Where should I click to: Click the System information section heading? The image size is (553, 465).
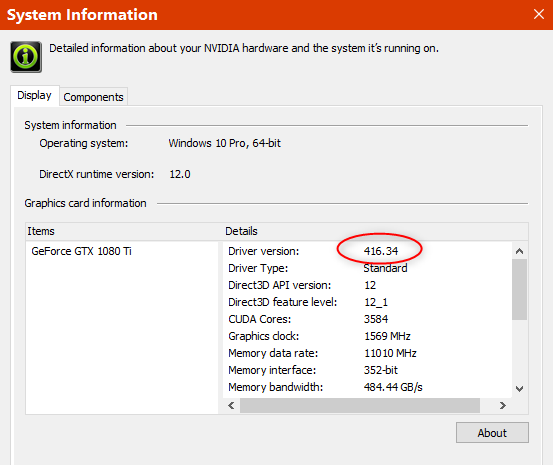coord(70,125)
